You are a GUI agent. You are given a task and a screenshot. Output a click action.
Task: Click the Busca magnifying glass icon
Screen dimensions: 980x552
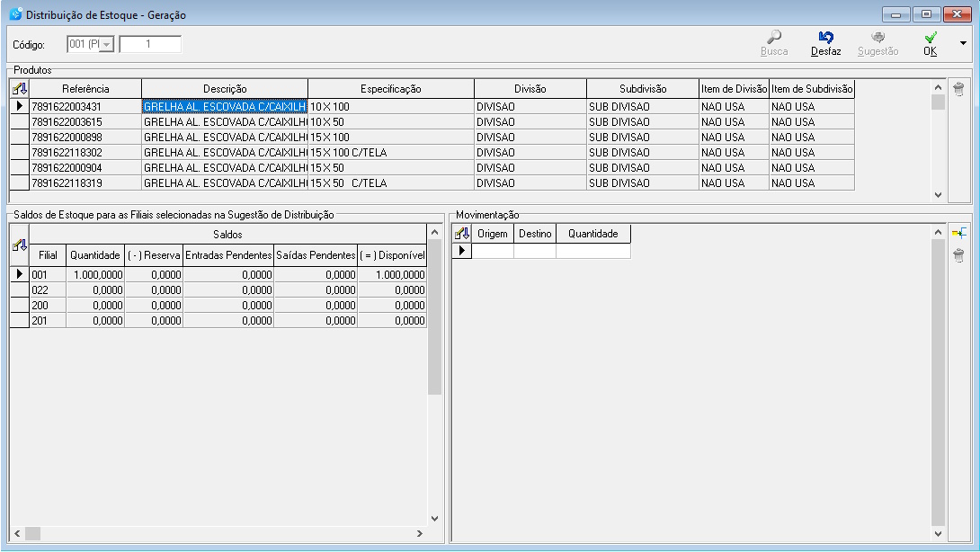click(773, 38)
